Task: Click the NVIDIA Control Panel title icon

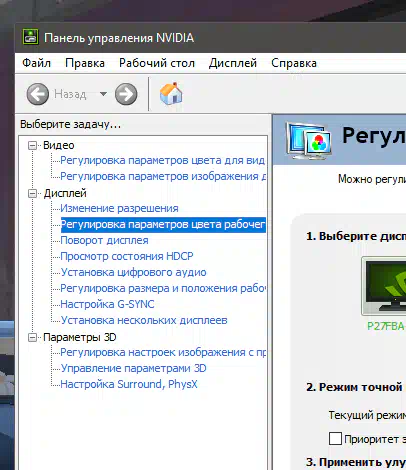Action: [x=31, y=37]
